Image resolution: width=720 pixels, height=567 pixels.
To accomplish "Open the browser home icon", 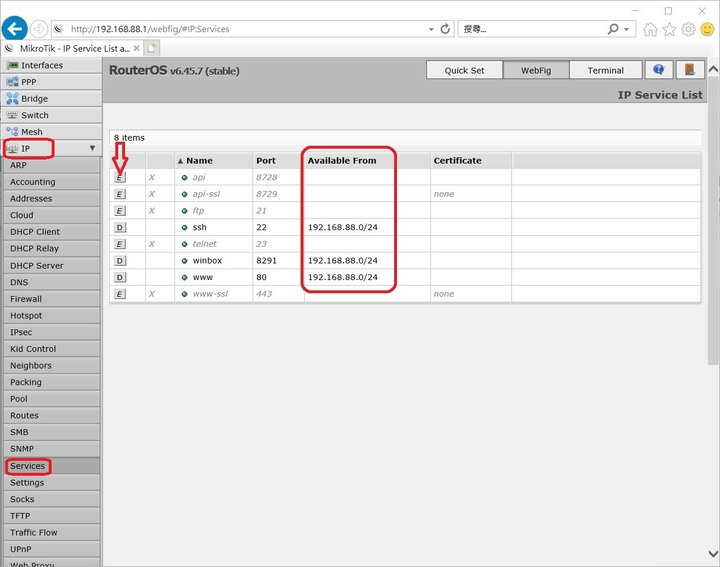I will 650,29.
